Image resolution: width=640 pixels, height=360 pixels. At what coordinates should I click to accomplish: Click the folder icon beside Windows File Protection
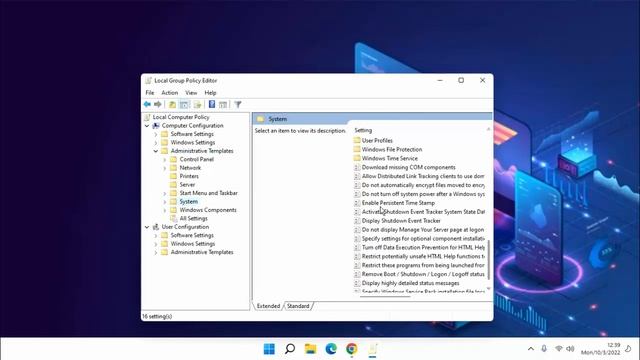[357, 149]
